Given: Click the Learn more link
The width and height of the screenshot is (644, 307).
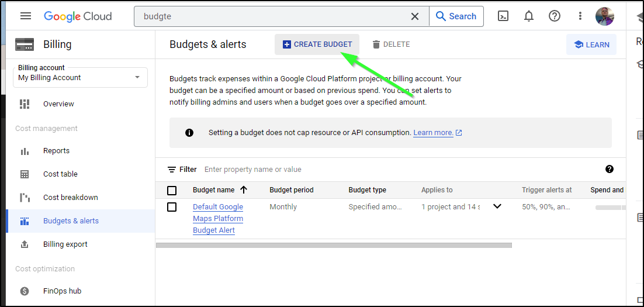Looking at the screenshot, I should (x=433, y=133).
